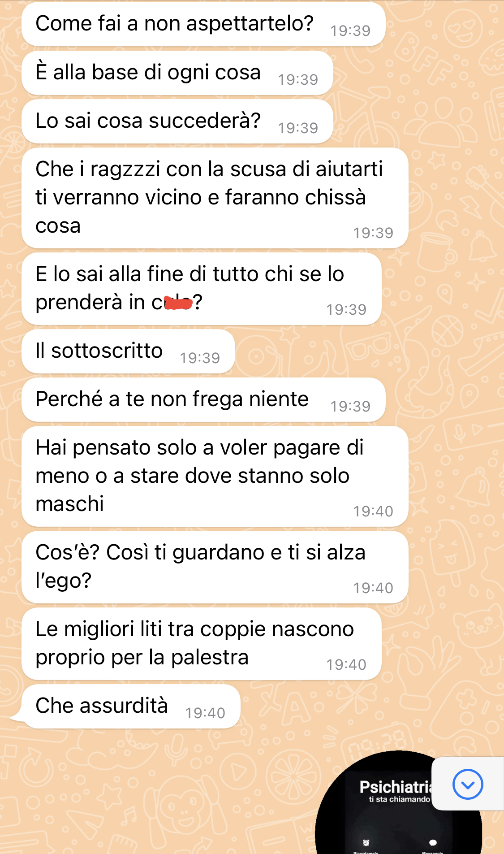Select the 'Le migliori liti tra coppie' message
This screenshot has width=504, height=854.
coord(201,644)
